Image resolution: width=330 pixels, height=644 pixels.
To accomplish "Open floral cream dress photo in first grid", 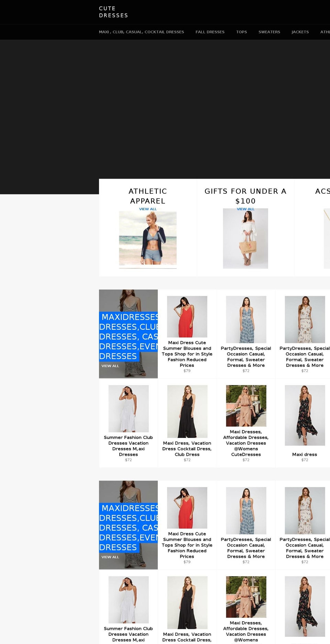I will pos(305,319).
